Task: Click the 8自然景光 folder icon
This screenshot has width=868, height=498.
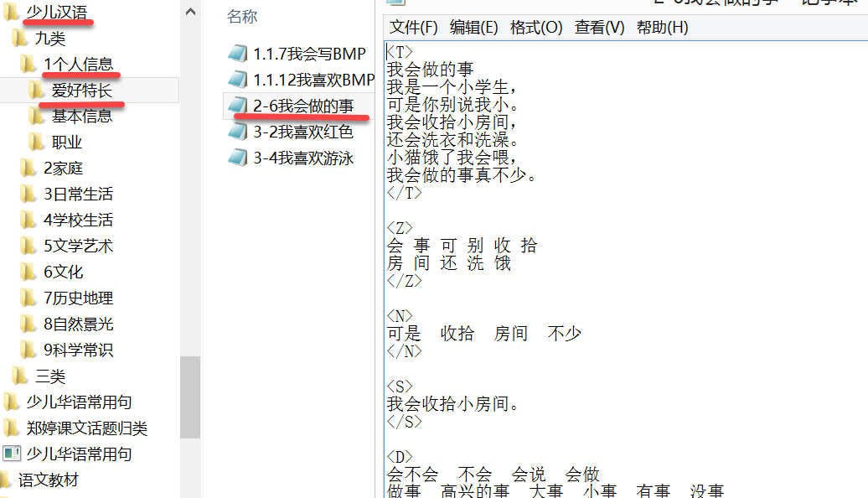Action: [x=28, y=324]
